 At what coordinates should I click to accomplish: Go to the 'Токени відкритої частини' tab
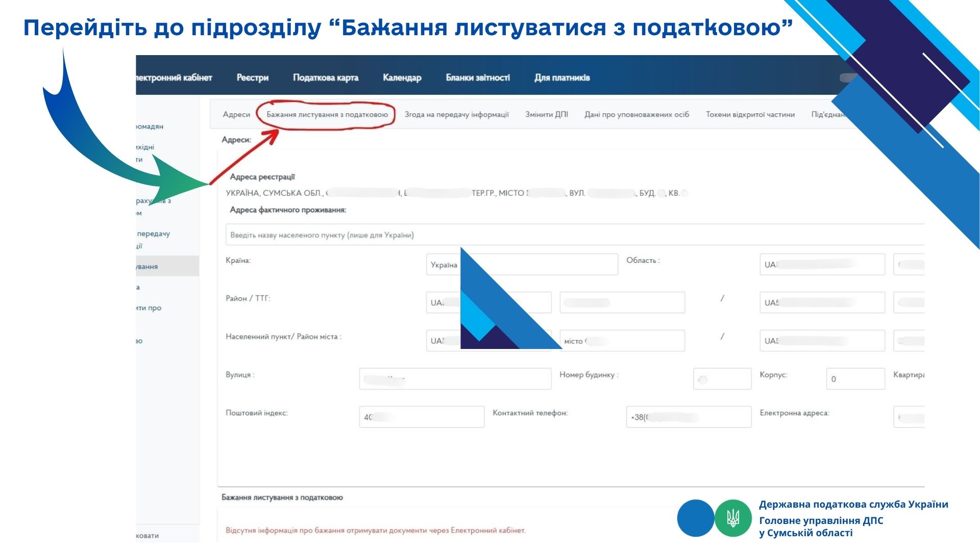coord(750,115)
